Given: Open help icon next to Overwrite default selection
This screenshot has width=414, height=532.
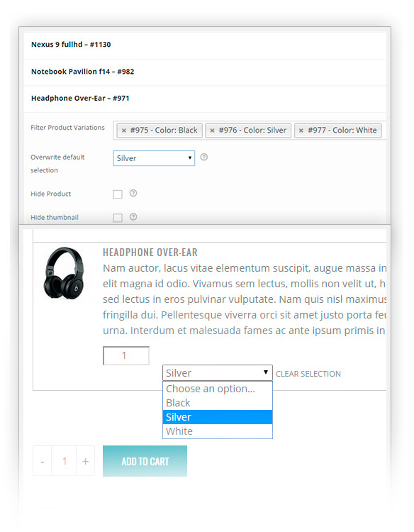Looking at the screenshot, I should point(203,157).
